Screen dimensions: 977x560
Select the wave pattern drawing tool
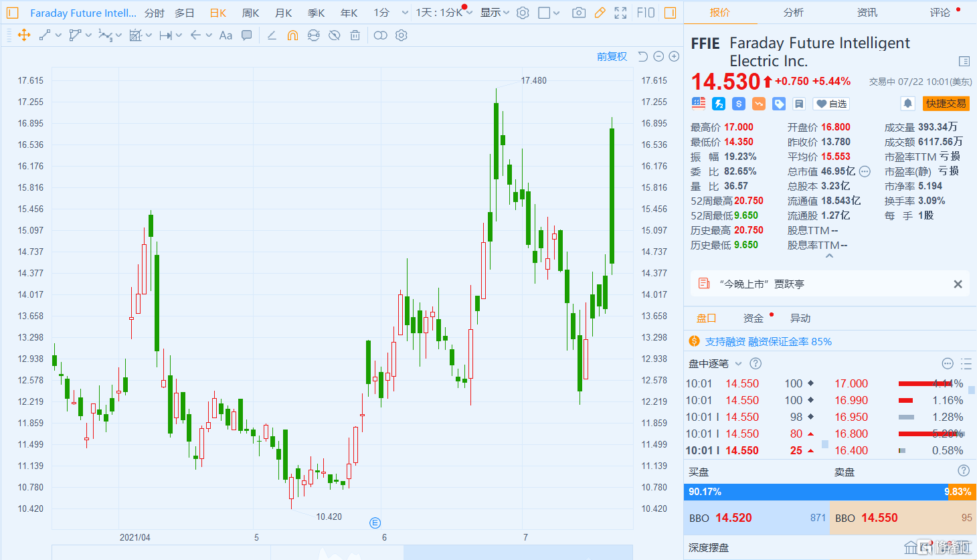(105, 35)
